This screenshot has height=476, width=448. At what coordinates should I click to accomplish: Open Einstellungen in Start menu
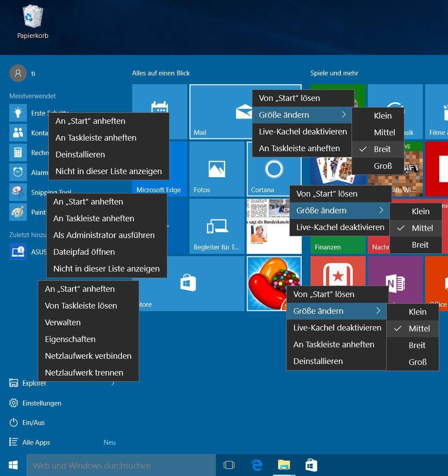(41, 403)
